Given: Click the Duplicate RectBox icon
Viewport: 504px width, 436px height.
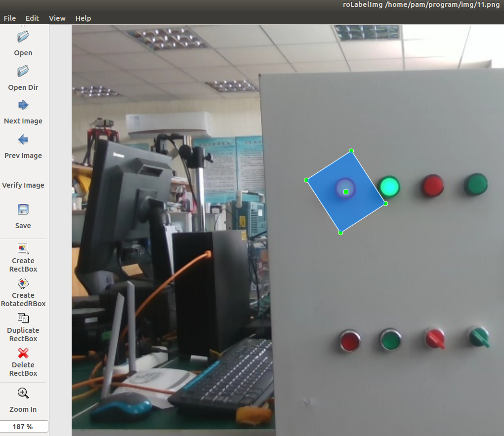Looking at the screenshot, I should tap(23, 318).
